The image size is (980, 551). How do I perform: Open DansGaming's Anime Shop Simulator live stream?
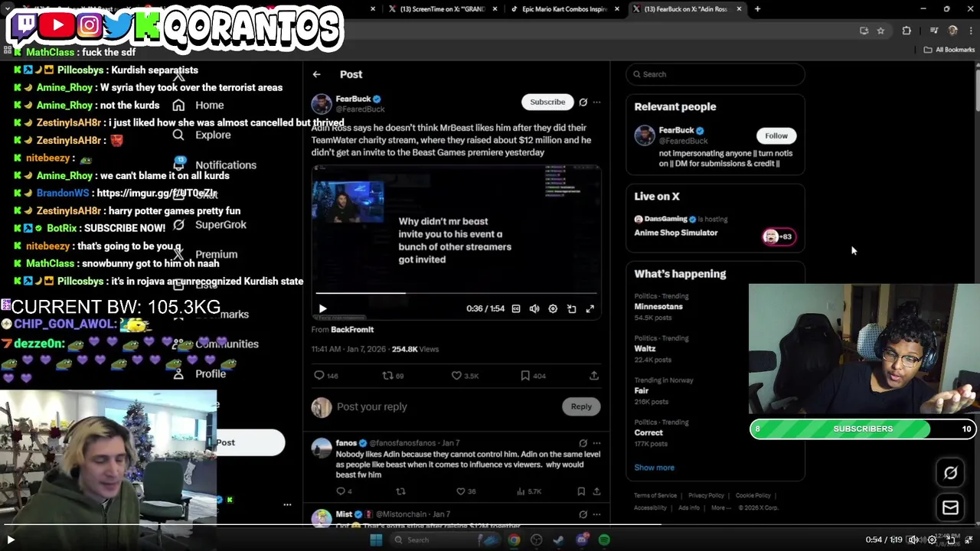(x=715, y=227)
